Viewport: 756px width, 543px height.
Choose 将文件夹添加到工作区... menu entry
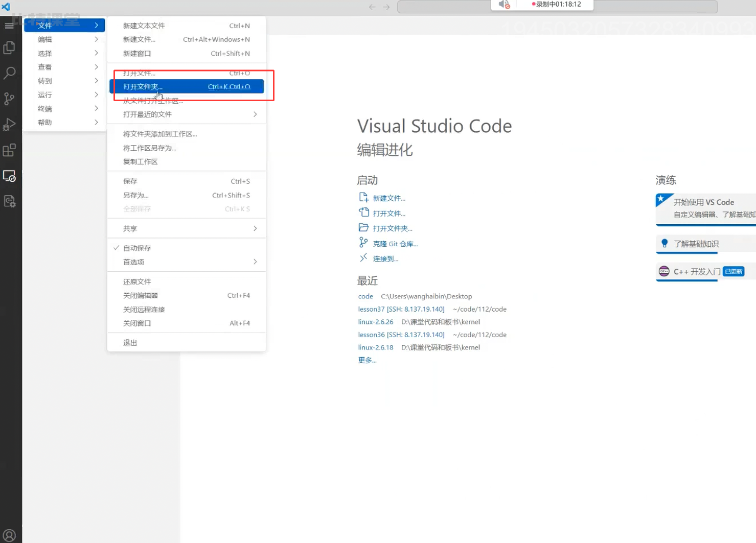187,134
